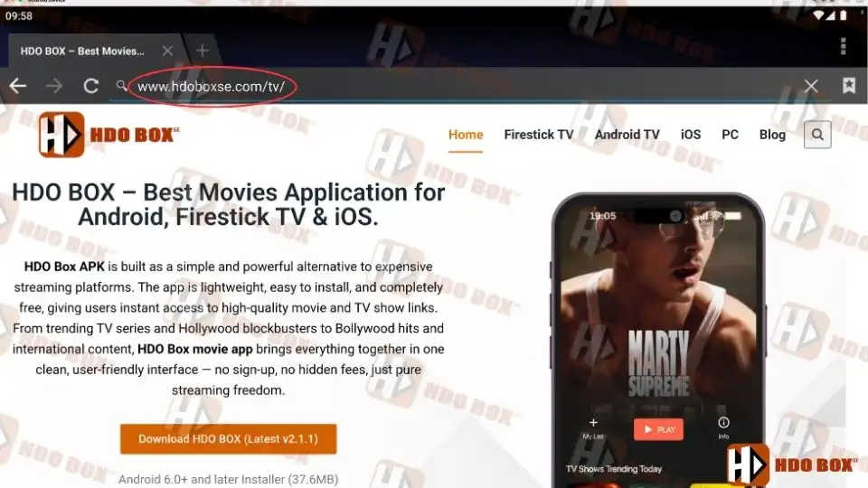Go to the PC page
This screenshot has height=488, width=868.
(x=730, y=135)
